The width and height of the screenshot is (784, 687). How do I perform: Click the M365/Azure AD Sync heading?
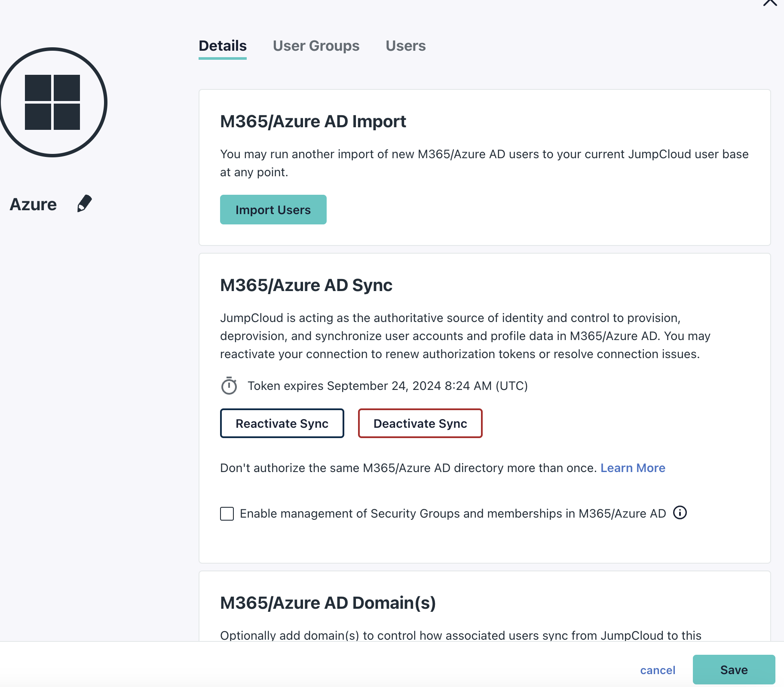coord(306,285)
